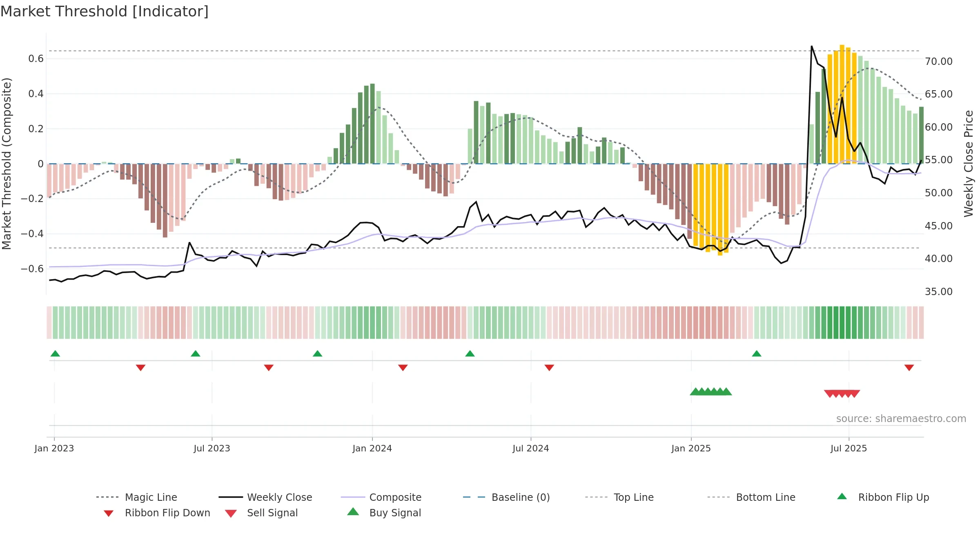Click the Market Threshold [Indicator] title
Viewport: 980px width, 551px height.
pyautogui.click(x=105, y=11)
